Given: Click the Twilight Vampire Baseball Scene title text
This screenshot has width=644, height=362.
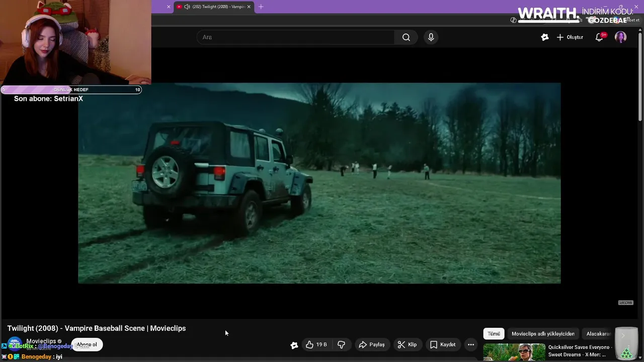Looking at the screenshot, I should tap(97, 328).
